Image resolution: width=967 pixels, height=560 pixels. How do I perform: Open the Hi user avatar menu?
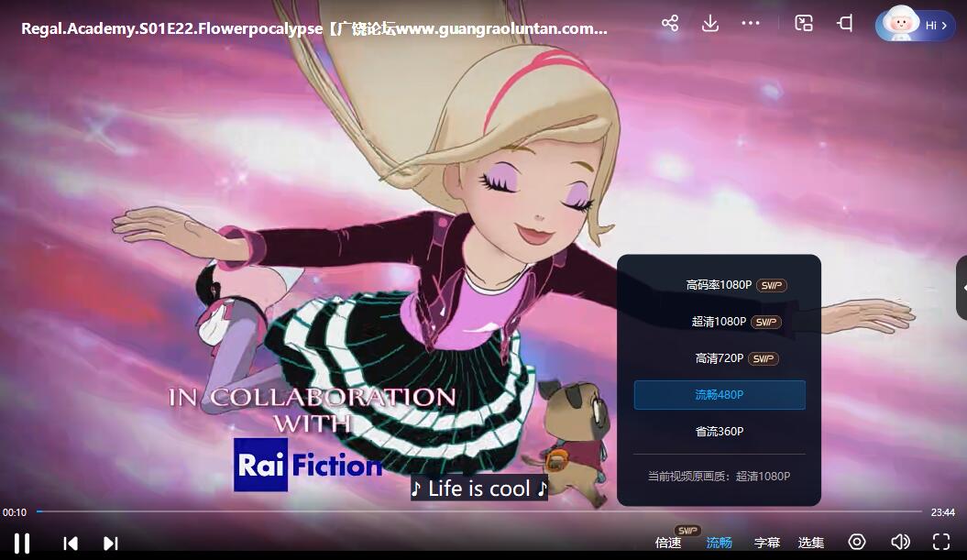[915, 25]
